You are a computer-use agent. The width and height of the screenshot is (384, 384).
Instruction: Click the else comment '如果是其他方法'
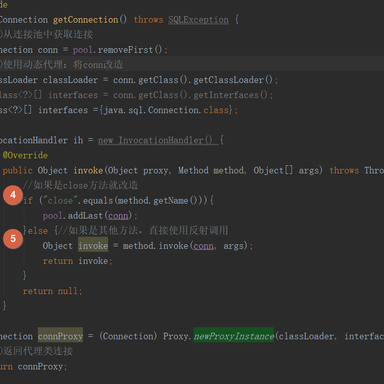143,230
